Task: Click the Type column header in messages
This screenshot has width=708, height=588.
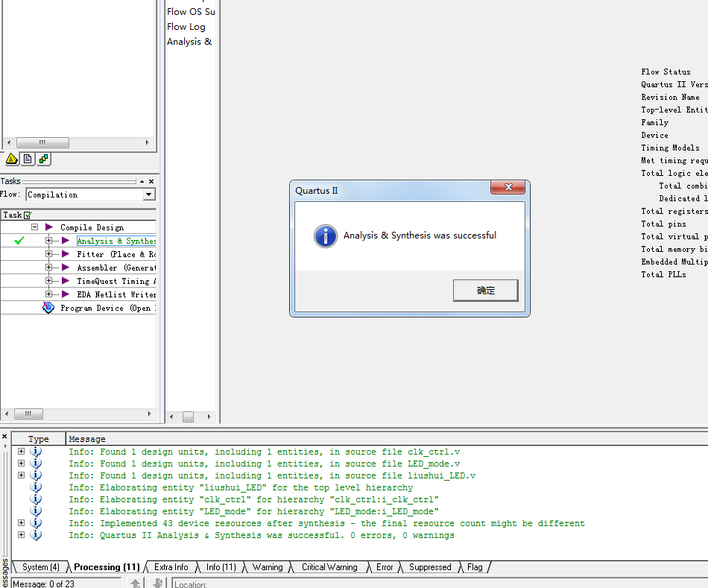Action: (x=38, y=439)
